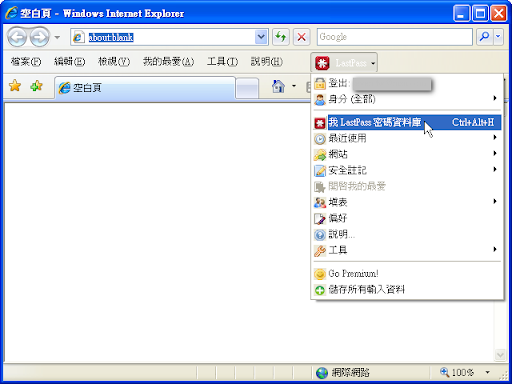This screenshot has width=512, height=384.
Task: Click the people icon beside 填表
Action: 320,203
